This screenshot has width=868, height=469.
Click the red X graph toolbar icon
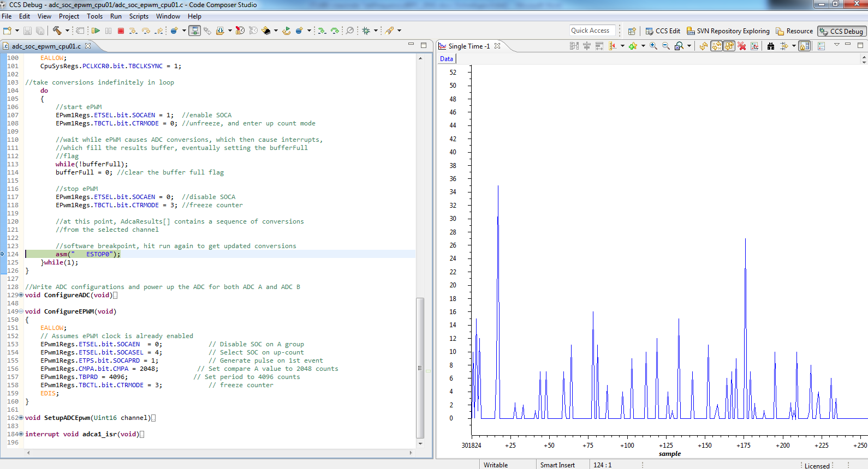coord(742,46)
